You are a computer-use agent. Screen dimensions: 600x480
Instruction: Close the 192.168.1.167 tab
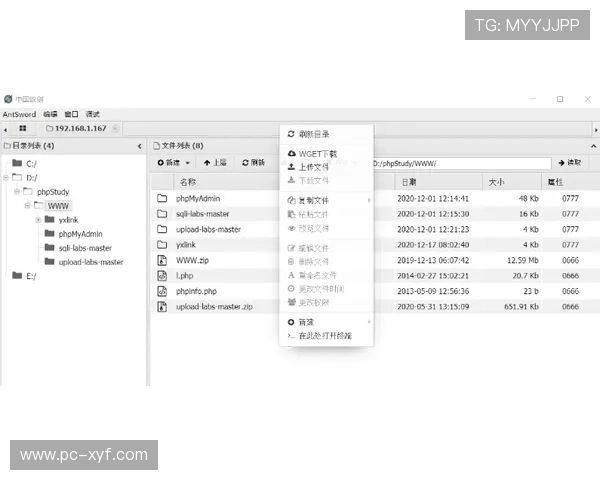click(x=115, y=129)
